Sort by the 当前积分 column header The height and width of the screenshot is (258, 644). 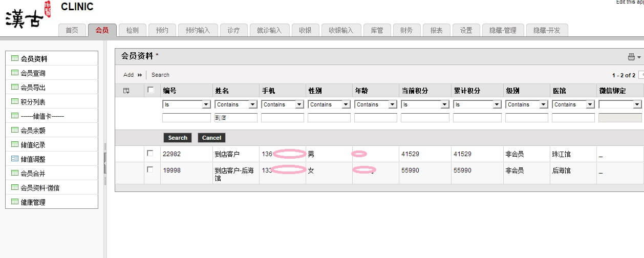click(415, 91)
